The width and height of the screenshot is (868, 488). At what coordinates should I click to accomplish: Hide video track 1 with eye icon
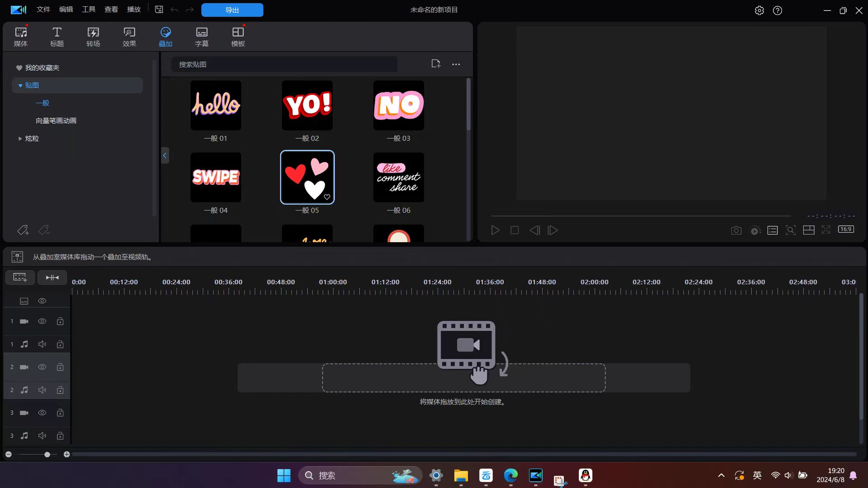(x=42, y=321)
